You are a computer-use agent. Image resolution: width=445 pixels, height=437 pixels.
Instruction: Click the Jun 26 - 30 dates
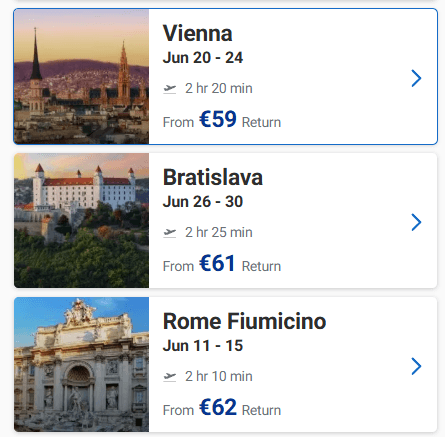pyautogui.click(x=203, y=202)
